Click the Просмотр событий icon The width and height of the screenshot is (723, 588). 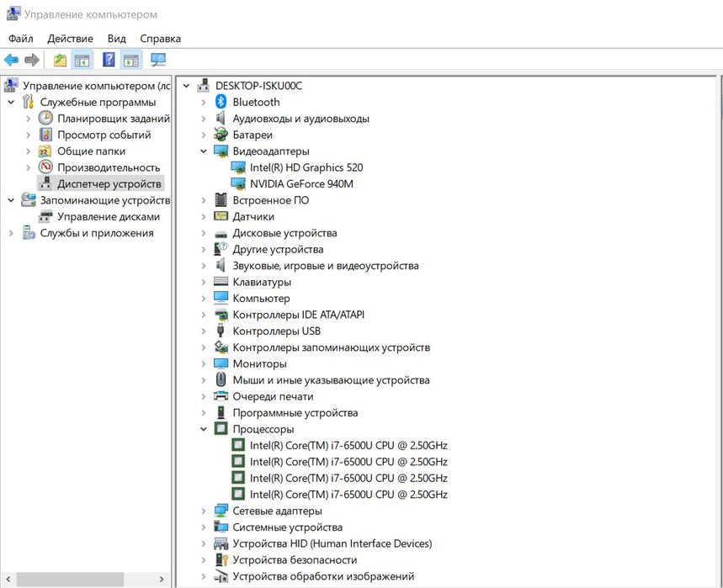pyautogui.click(x=45, y=135)
